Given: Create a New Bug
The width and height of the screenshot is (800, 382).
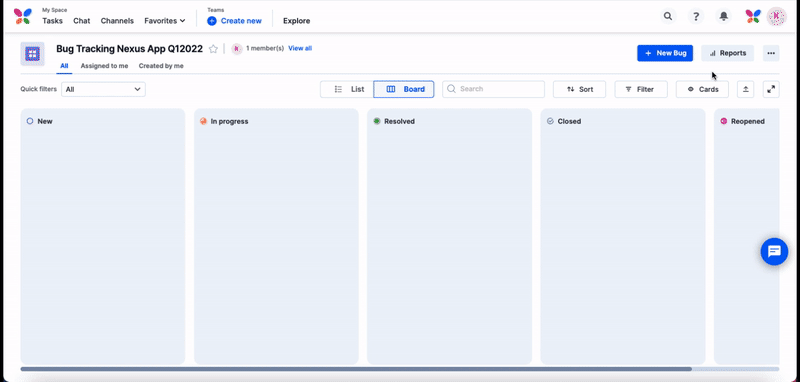Looking at the screenshot, I should 665,53.
